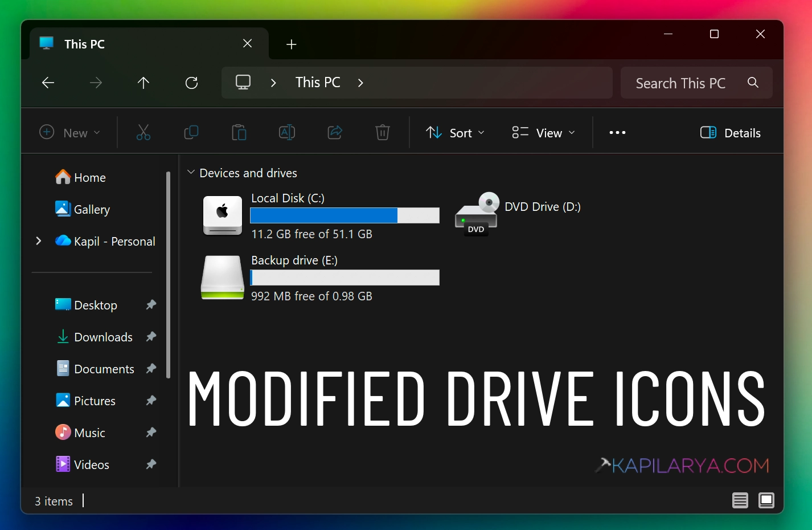Open the Sort dropdown
This screenshot has height=530, width=812.
click(456, 133)
